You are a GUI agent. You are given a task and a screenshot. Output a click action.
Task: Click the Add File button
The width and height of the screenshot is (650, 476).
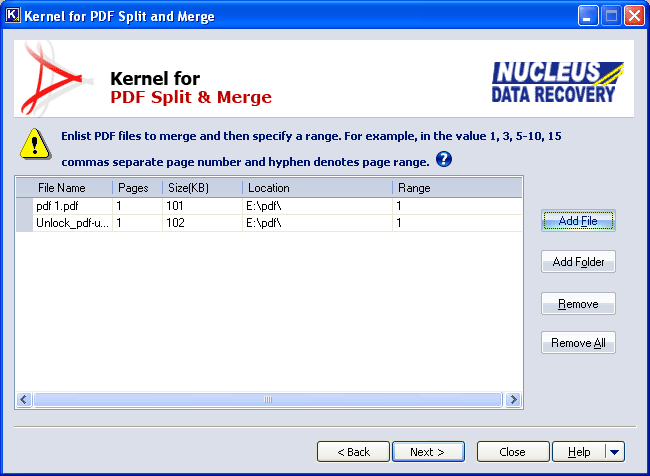coord(578,221)
